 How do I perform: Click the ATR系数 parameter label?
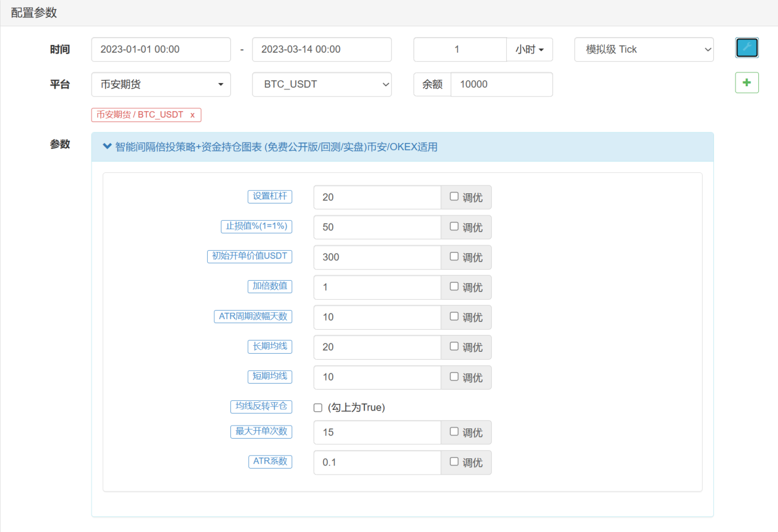point(270,461)
